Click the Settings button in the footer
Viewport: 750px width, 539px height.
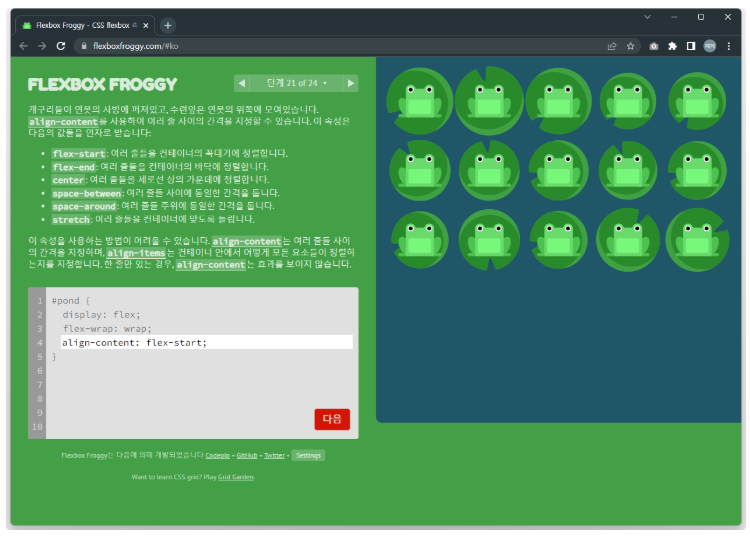[308, 455]
